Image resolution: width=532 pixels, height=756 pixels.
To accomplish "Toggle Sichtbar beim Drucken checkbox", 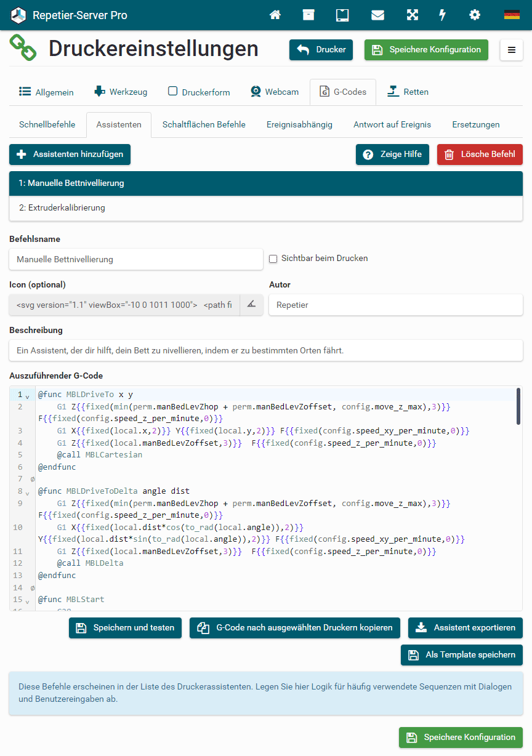I will (273, 259).
